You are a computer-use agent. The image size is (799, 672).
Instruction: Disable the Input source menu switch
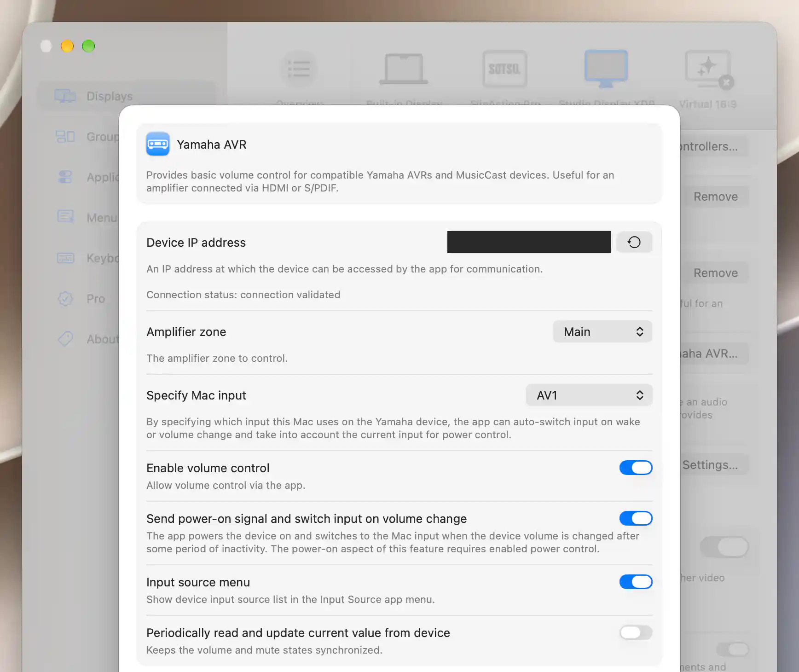636,582
